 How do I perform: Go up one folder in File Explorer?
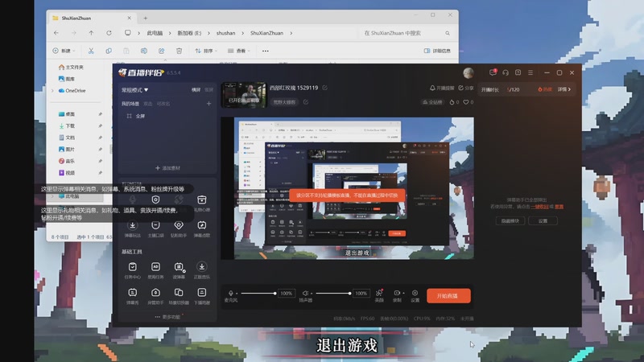click(x=91, y=33)
